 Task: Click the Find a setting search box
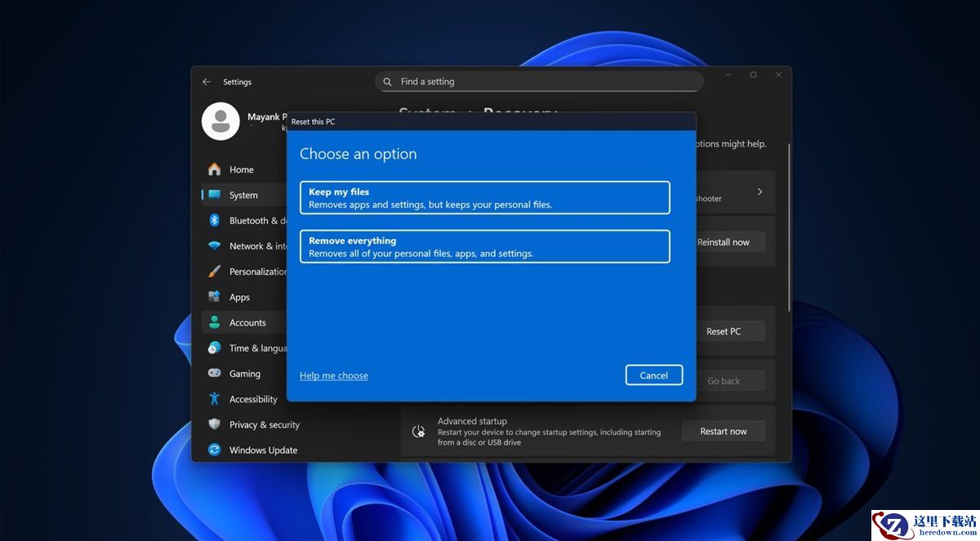(x=539, y=82)
